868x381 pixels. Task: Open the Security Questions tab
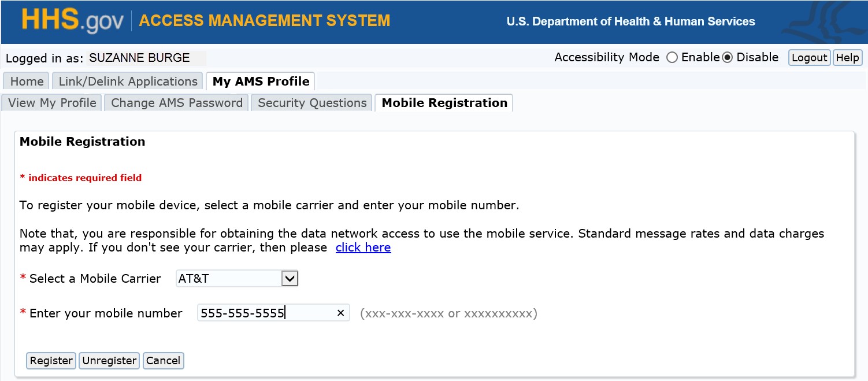coord(311,102)
